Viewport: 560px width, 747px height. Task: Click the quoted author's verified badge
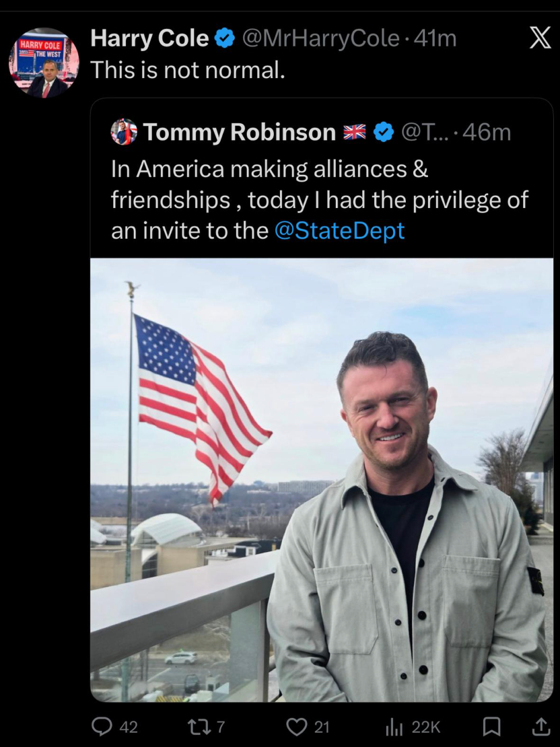point(383,132)
